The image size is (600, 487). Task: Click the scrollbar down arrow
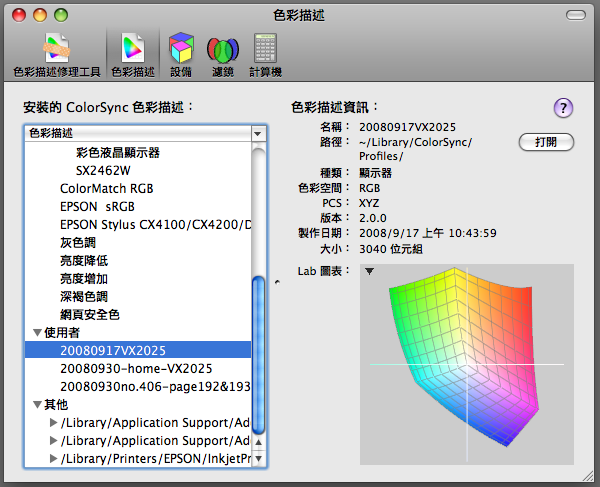click(x=259, y=458)
